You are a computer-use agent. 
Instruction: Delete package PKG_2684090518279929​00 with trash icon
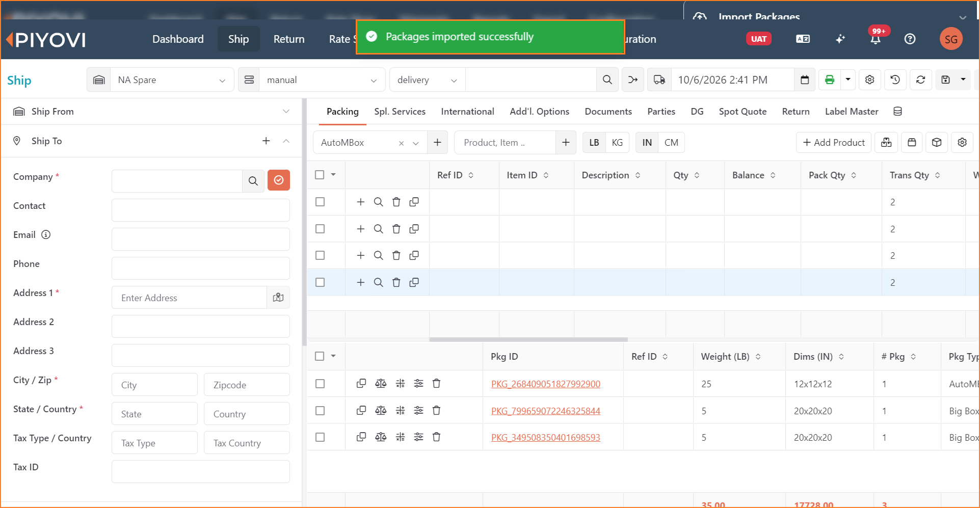tap(437, 384)
